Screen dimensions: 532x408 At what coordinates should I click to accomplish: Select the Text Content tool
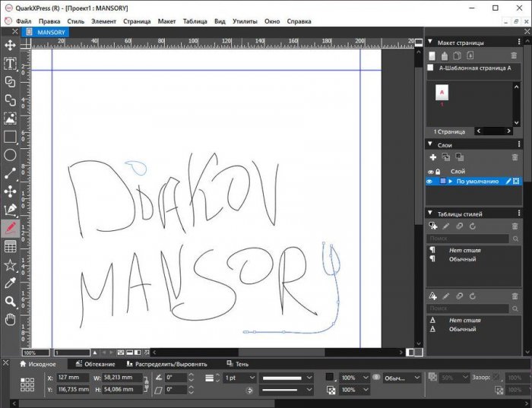click(x=11, y=63)
